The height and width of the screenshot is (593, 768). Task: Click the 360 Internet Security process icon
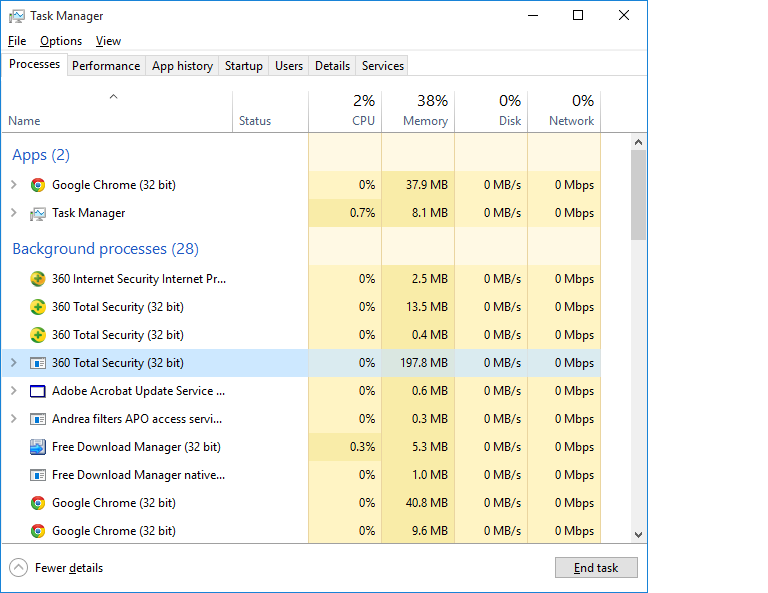click(x=38, y=279)
